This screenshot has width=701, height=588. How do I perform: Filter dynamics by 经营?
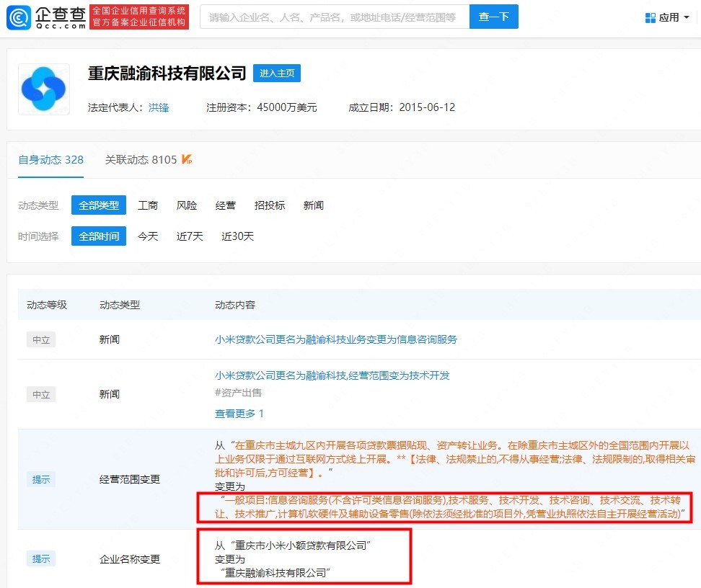click(225, 205)
